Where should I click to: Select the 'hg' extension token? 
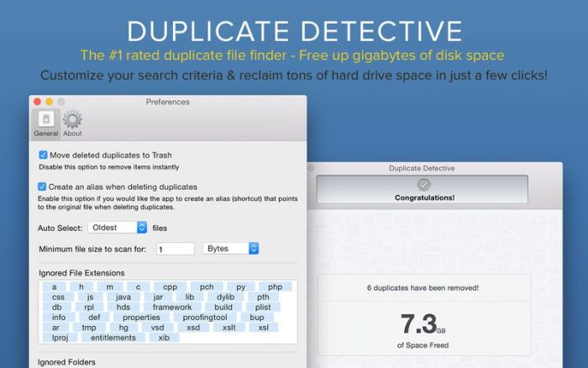coord(123,327)
